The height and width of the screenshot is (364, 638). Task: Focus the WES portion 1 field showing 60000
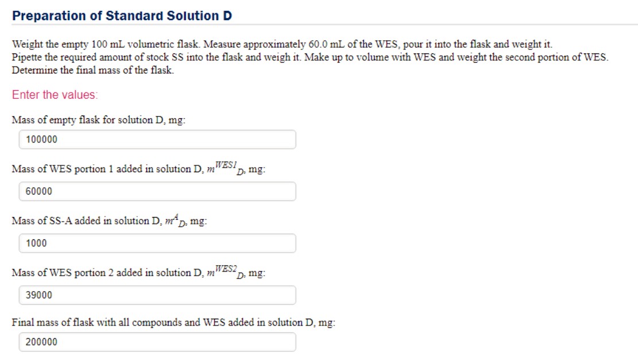pyautogui.click(x=157, y=191)
